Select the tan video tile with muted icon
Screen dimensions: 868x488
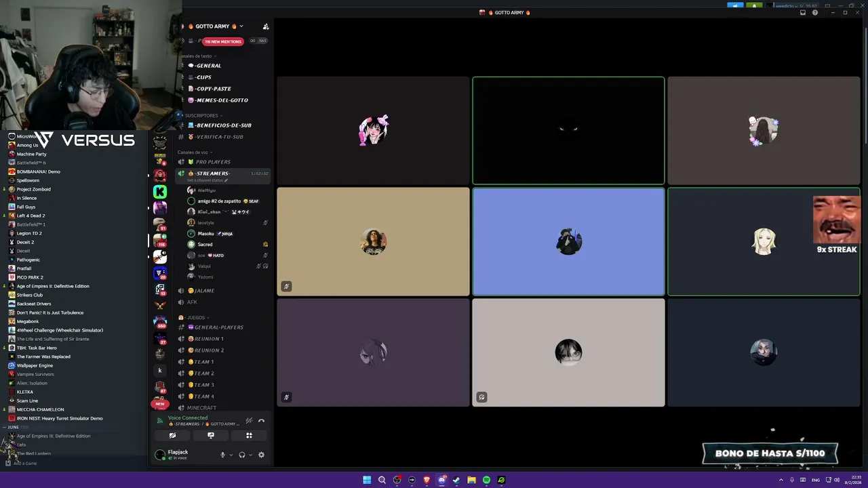(x=373, y=241)
